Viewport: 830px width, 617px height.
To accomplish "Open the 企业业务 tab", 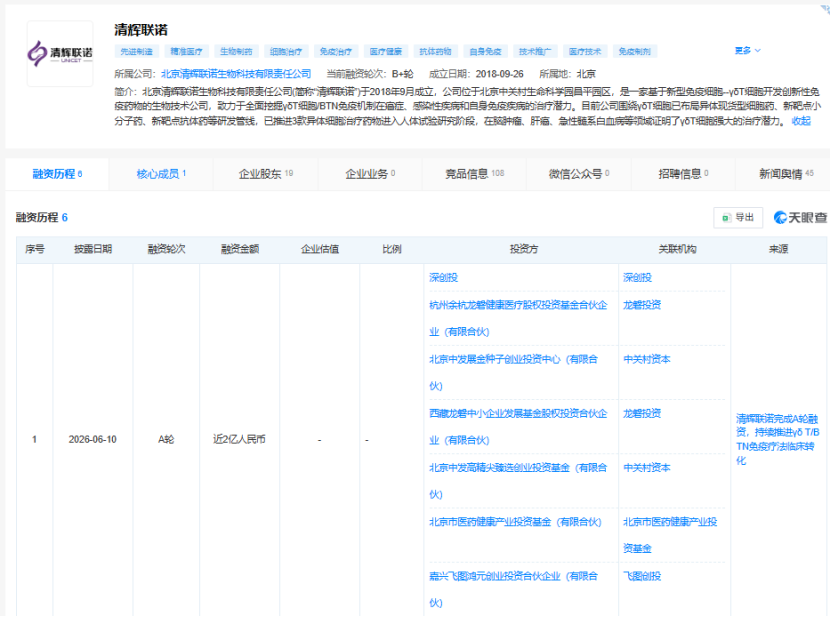I will tap(370, 174).
